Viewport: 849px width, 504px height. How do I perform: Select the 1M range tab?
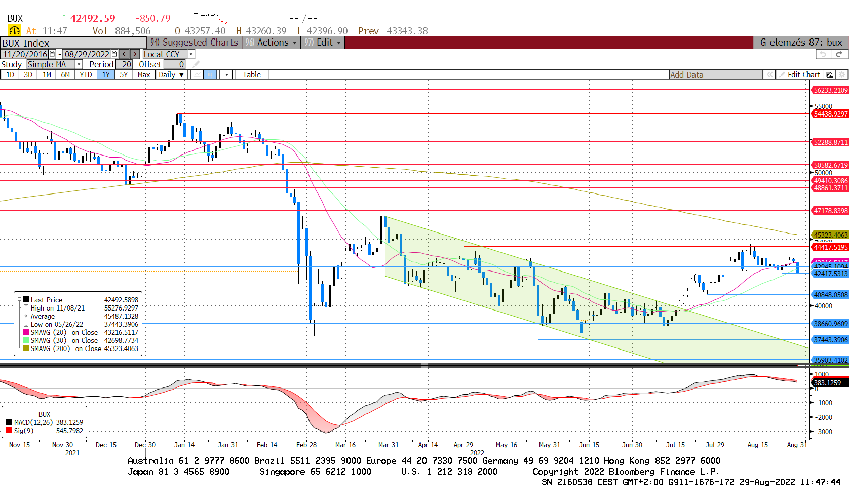pos(47,75)
